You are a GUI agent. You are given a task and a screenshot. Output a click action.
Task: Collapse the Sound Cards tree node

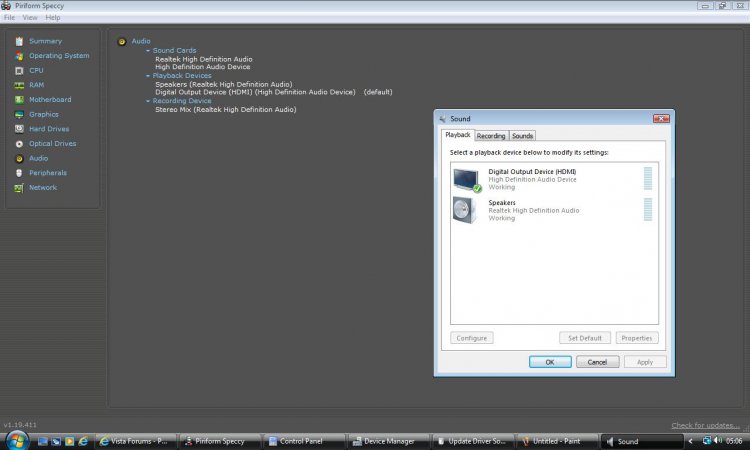[148, 51]
